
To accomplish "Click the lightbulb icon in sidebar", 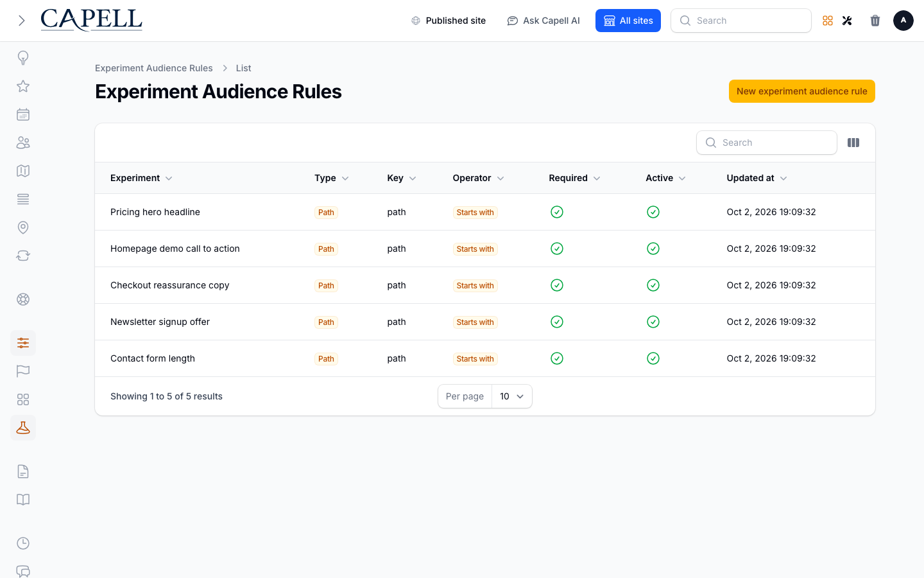I will point(23,58).
